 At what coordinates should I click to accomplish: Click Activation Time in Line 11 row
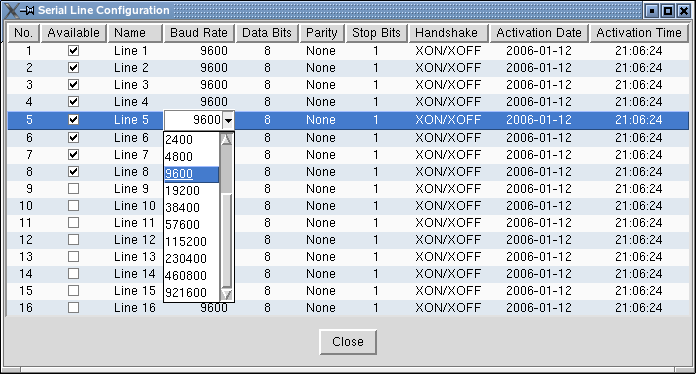click(x=639, y=223)
